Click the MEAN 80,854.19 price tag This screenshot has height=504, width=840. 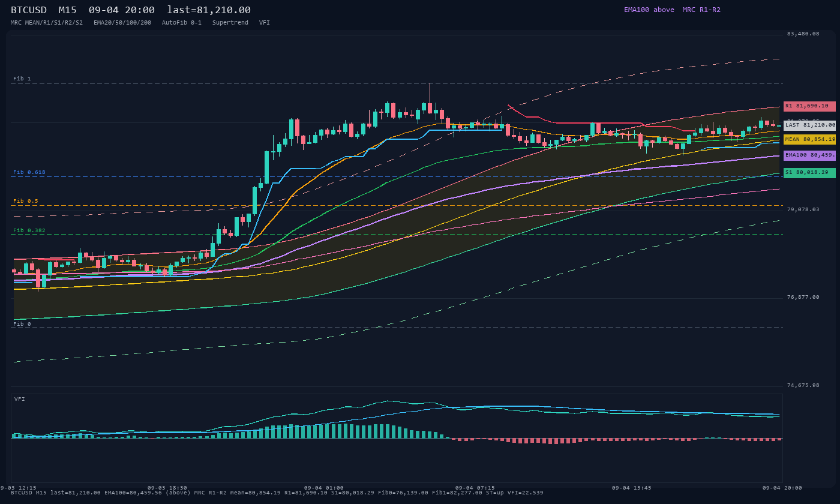pyautogui.click(x=809, y=139)
